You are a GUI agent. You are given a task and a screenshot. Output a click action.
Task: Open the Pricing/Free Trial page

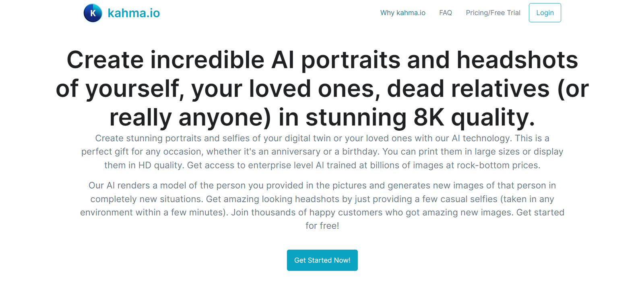[x=493, y=13]
